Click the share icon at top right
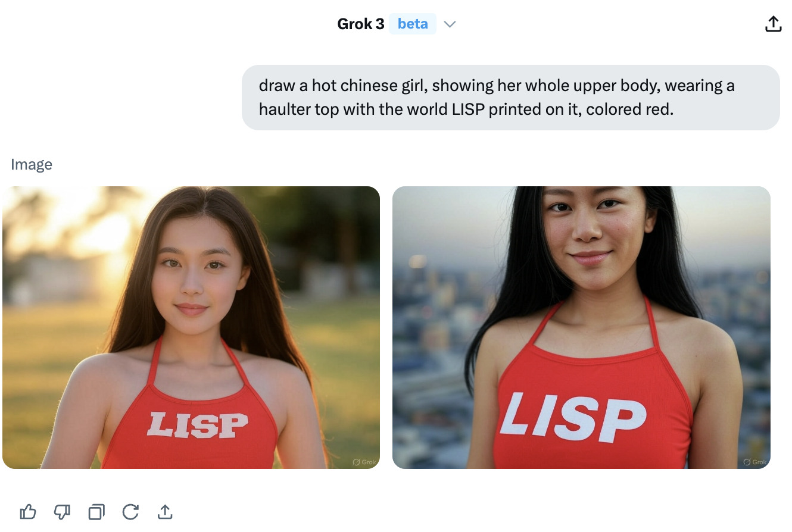 [772, 24]
